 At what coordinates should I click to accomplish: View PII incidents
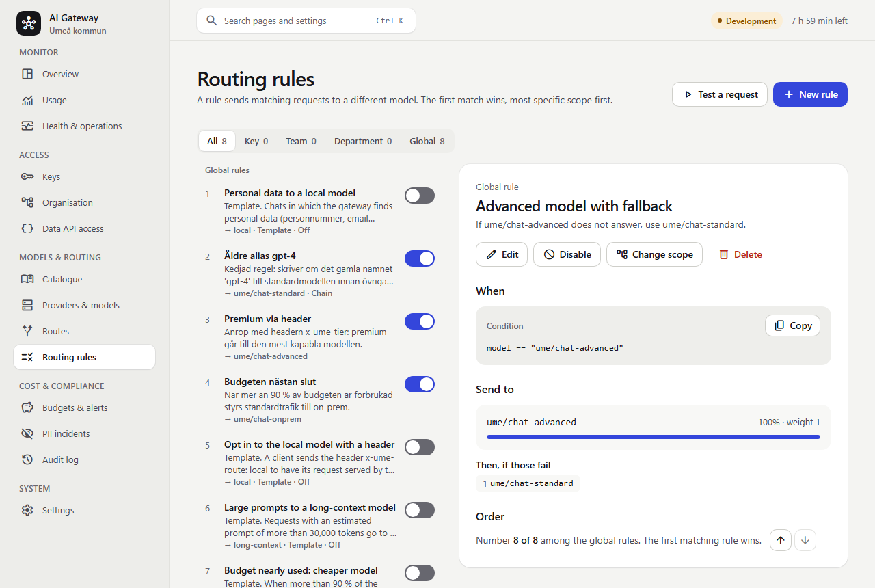[84, 433]
